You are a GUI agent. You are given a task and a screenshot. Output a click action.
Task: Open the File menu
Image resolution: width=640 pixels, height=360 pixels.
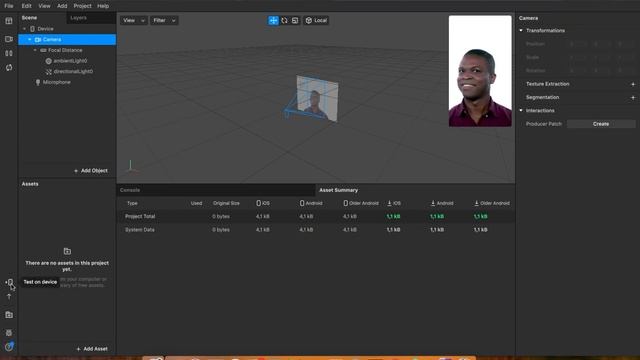(9, 6)
